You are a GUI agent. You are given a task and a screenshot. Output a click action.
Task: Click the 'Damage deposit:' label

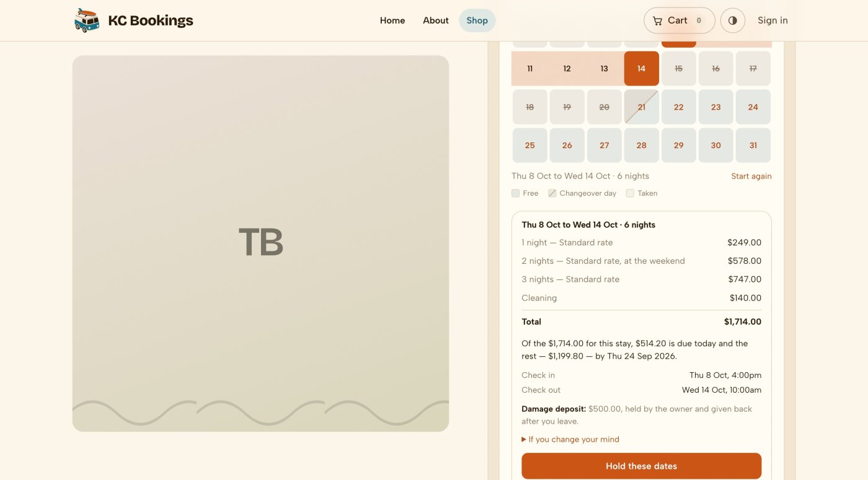tap(554, 409)
